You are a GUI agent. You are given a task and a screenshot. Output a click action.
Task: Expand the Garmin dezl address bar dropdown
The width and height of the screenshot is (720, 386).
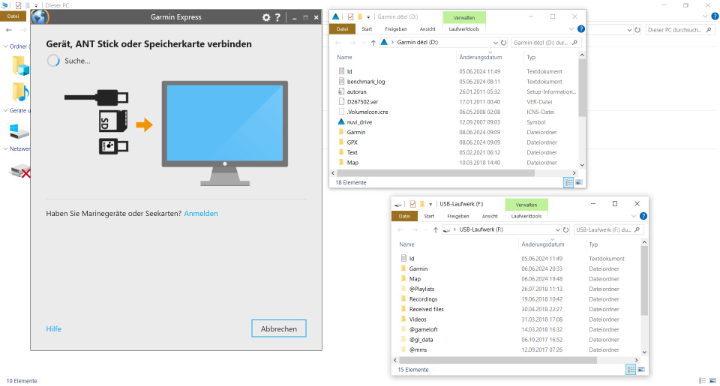point(495,43)
